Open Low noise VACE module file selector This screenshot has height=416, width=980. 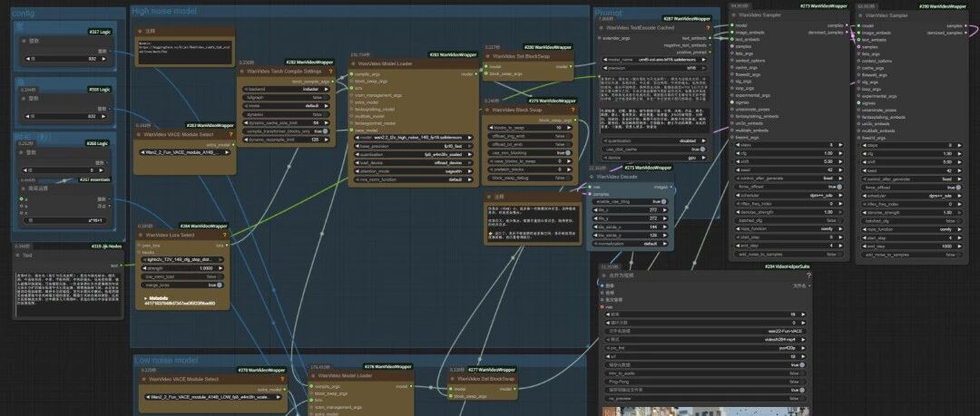pos(212,397)
